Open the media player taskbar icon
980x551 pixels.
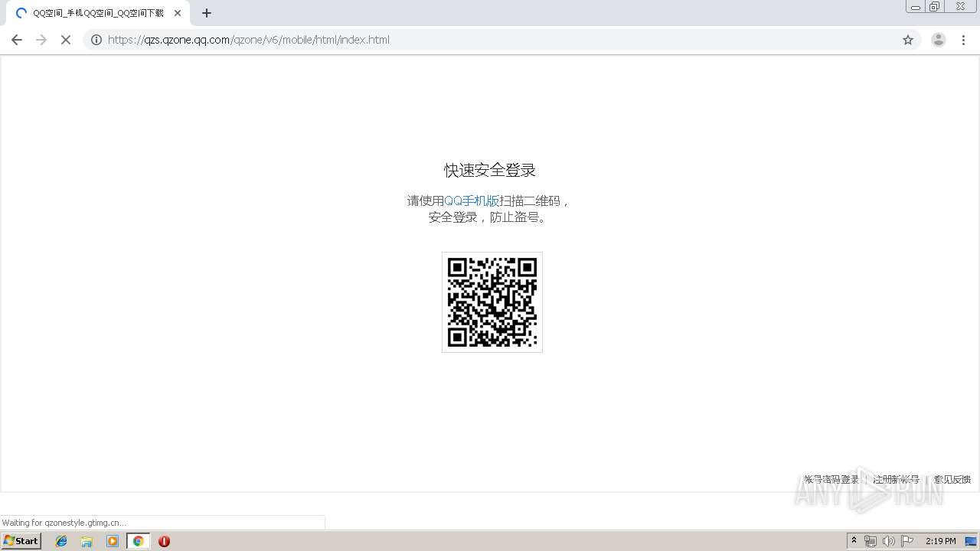pyautogui.click(x=113, y=541)
